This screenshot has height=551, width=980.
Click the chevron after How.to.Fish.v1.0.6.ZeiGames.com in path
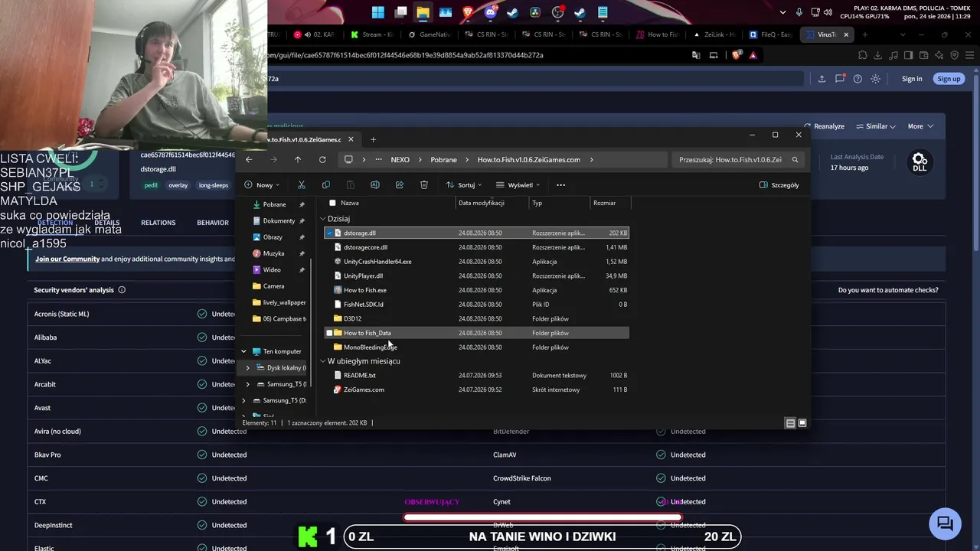[592, 159]
